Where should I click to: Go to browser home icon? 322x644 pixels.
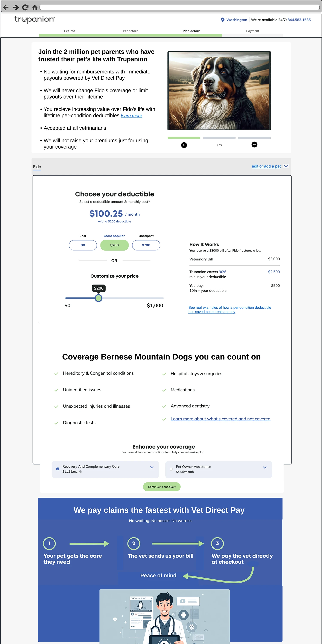[35, 8]
